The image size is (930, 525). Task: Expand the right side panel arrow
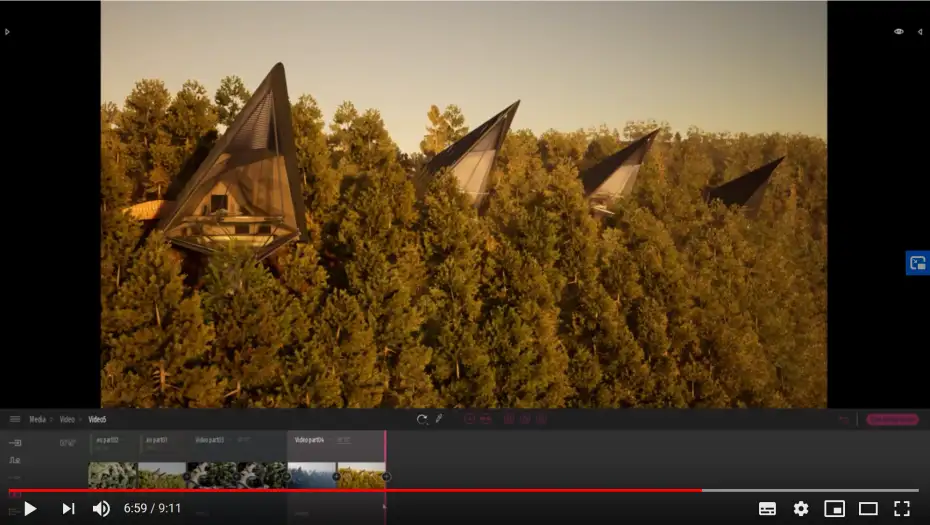pos(921,32)
